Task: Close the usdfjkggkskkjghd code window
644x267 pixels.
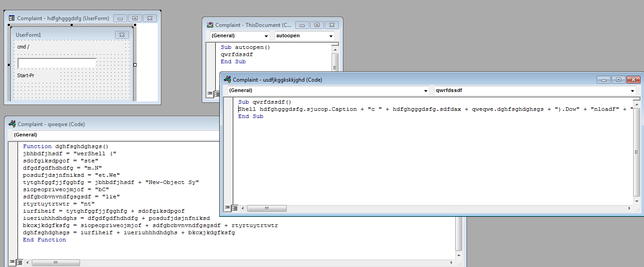Action: click(634, 79)
